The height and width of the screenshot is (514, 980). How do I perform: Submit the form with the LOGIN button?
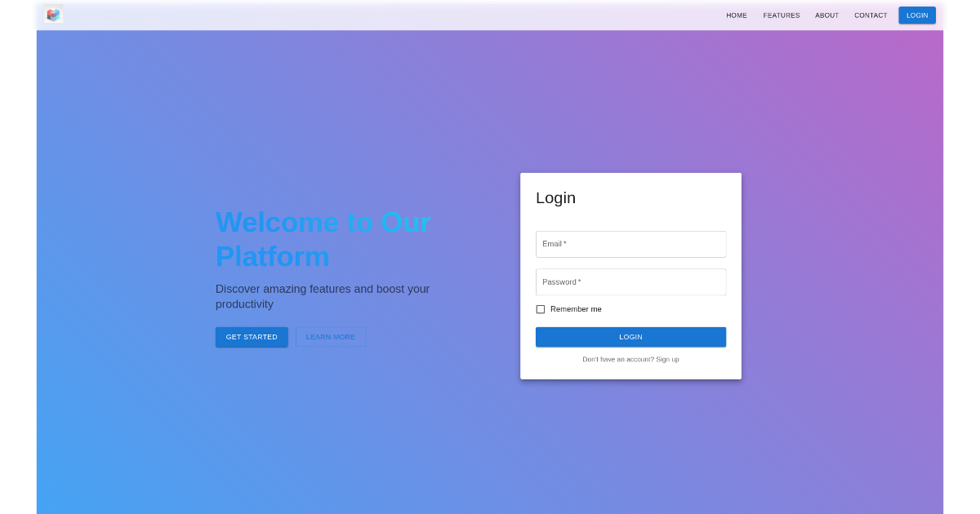tap(630, 336)
